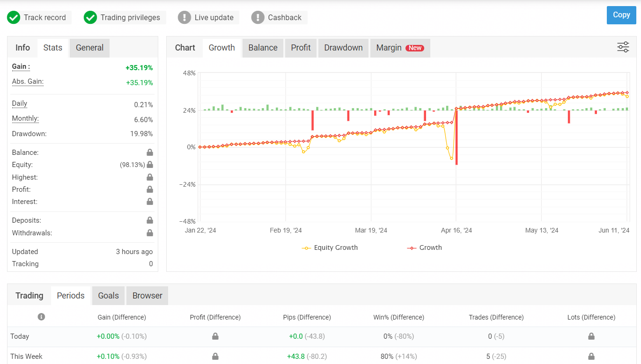Click the info icon in Periods table header
Image resolution: width=641 pixels, height=364 pixels.
point(41,317)
